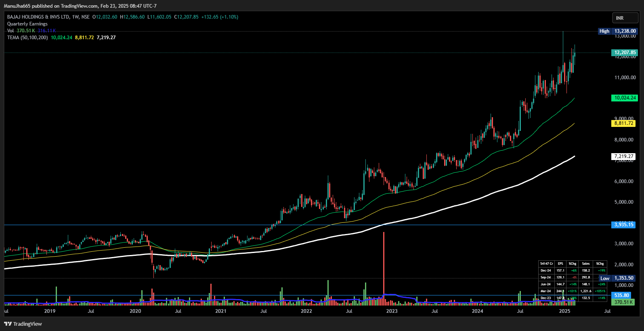
Task: Click the Sales column header in earnings table
Action: click(x=586, y=264)
